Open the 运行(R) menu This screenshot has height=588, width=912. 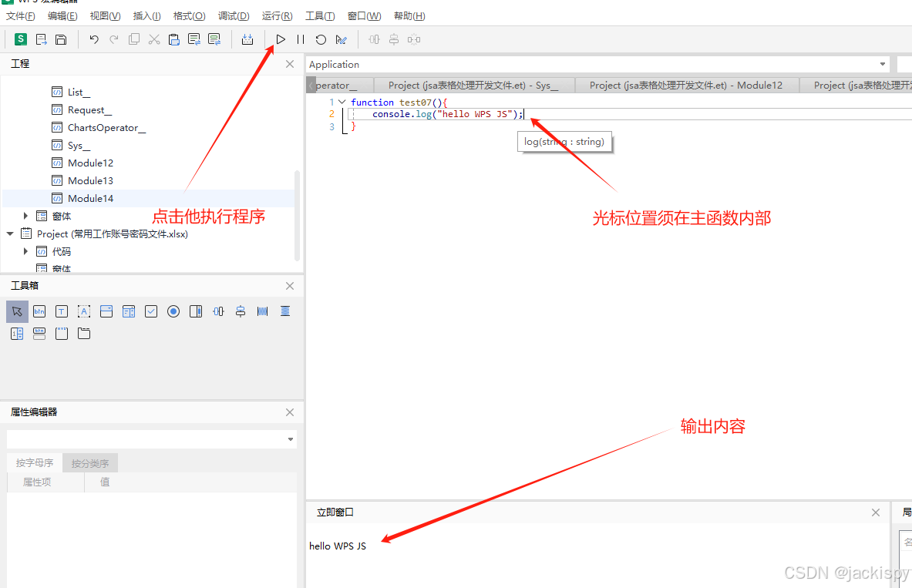point(277,15)
